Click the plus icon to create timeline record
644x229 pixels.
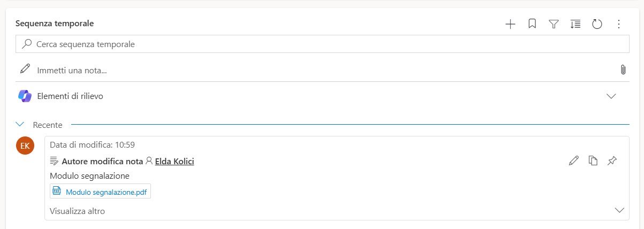coord(510,24)
